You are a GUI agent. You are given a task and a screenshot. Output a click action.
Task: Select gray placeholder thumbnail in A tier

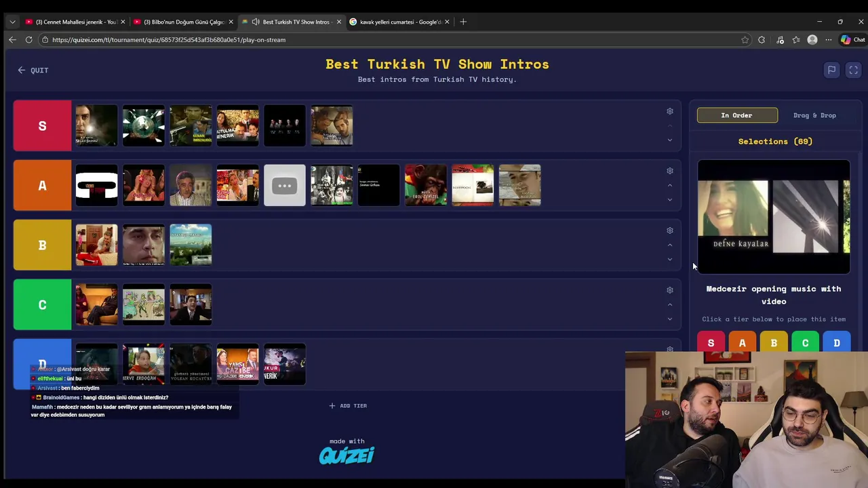pyautogui.click(x=285, y=185)
